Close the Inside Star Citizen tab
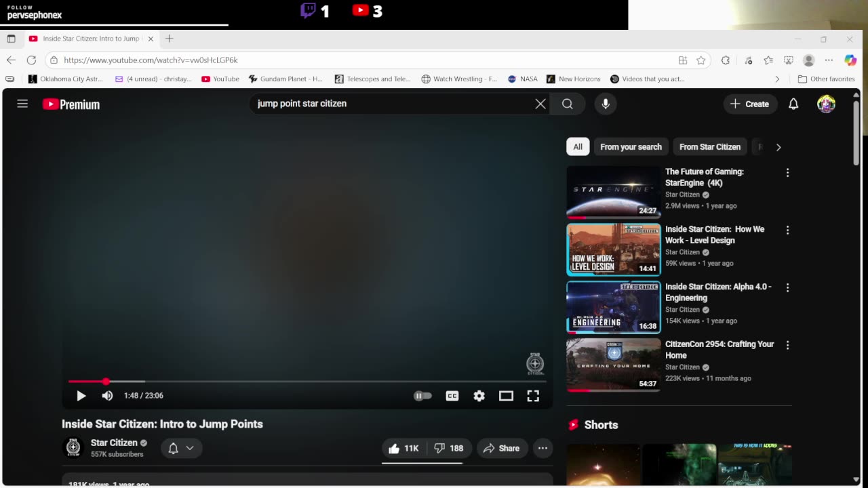868x488 pixels. click(x=151, y=39)
